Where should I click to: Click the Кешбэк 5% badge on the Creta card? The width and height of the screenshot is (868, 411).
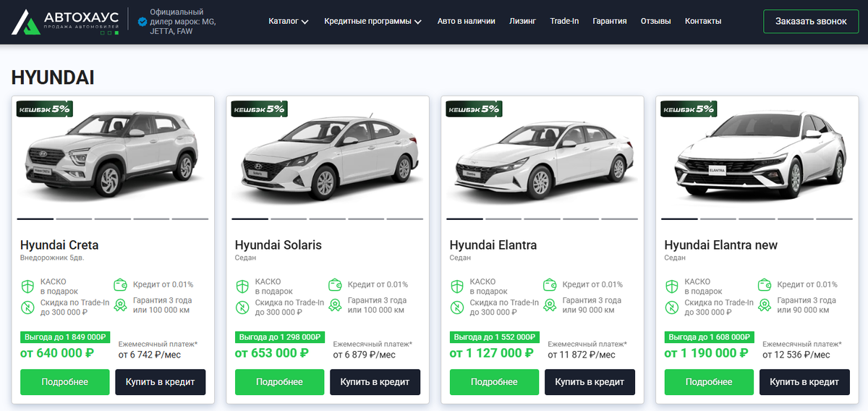pyautogui.click(x=45, y=109)
